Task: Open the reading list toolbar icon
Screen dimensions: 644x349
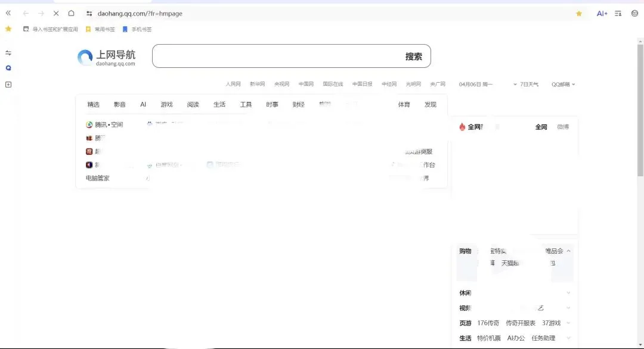Action: (x=618, y=14)
